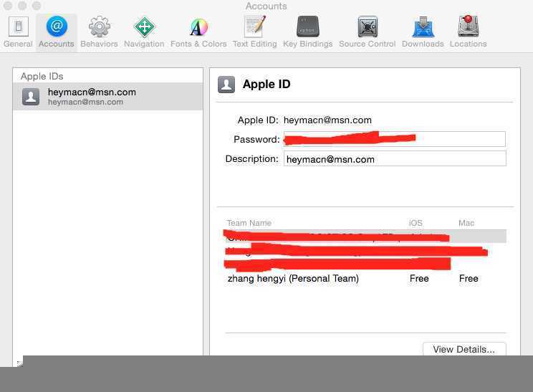Switch to Text Editing tab label
The image size is (533, 392).
click(254, 44)
